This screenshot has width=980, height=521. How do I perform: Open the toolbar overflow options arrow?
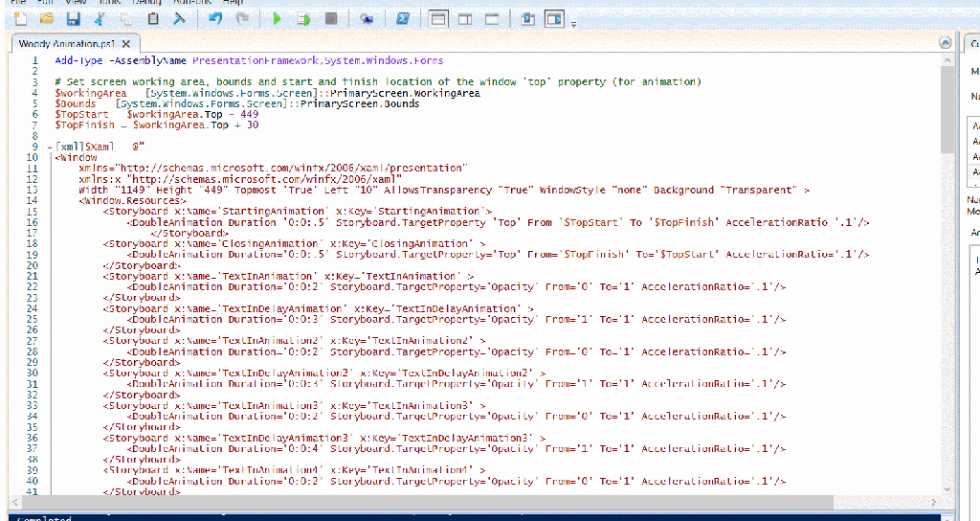click(573, 24)
